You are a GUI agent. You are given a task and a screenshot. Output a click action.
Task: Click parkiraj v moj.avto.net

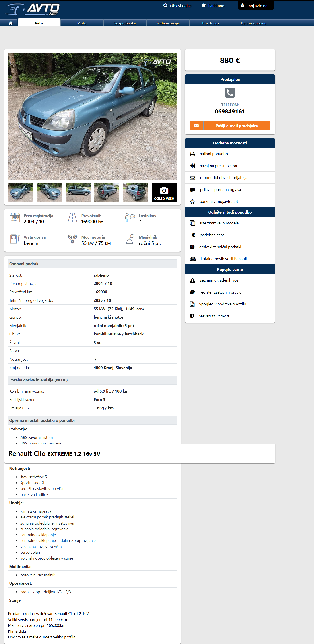point(219,202)
